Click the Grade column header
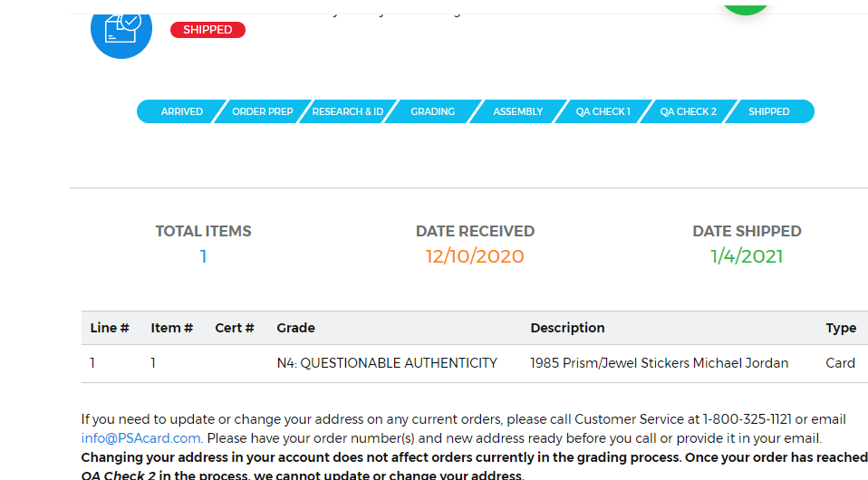Screen dimensions: 868x480 point(295,328)
